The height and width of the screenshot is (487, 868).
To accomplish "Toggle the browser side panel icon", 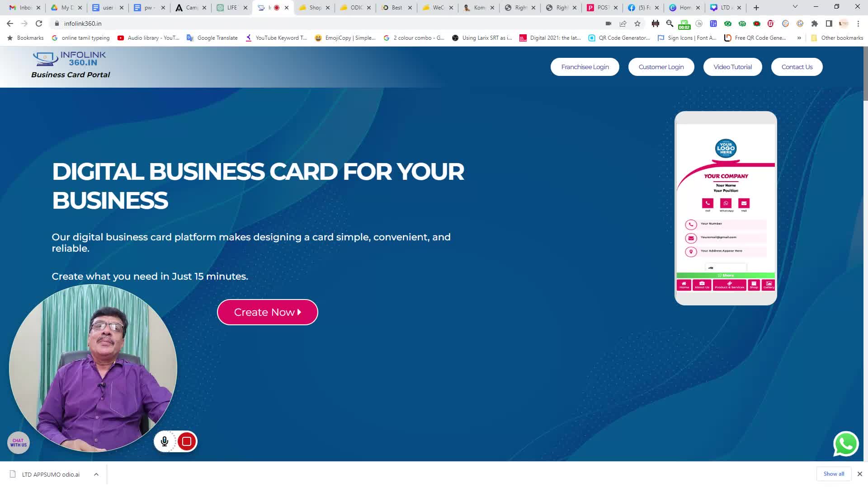I will coord(829,23).
